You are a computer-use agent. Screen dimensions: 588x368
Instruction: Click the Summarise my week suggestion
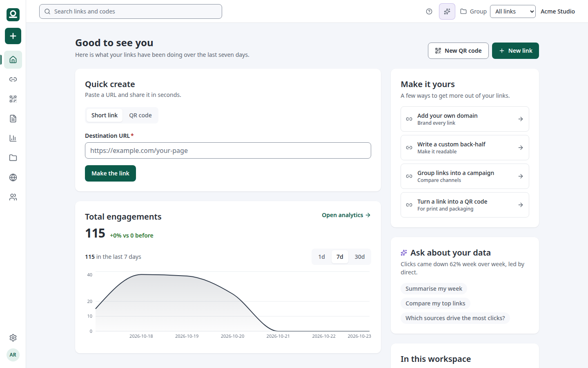click(x=434, y=289)
